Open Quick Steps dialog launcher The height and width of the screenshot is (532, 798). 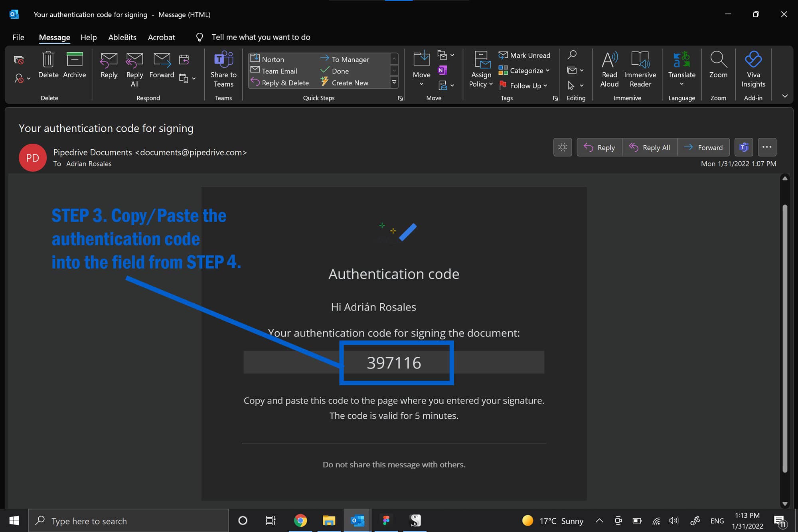pos(400,98)
